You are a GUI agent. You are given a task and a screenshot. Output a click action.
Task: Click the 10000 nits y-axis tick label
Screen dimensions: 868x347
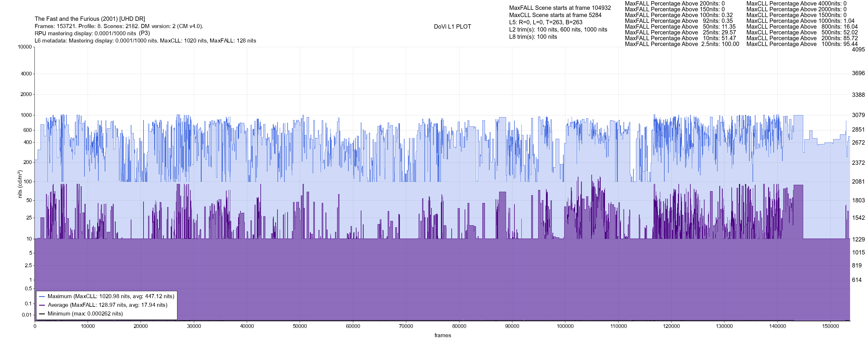[25, 47]
